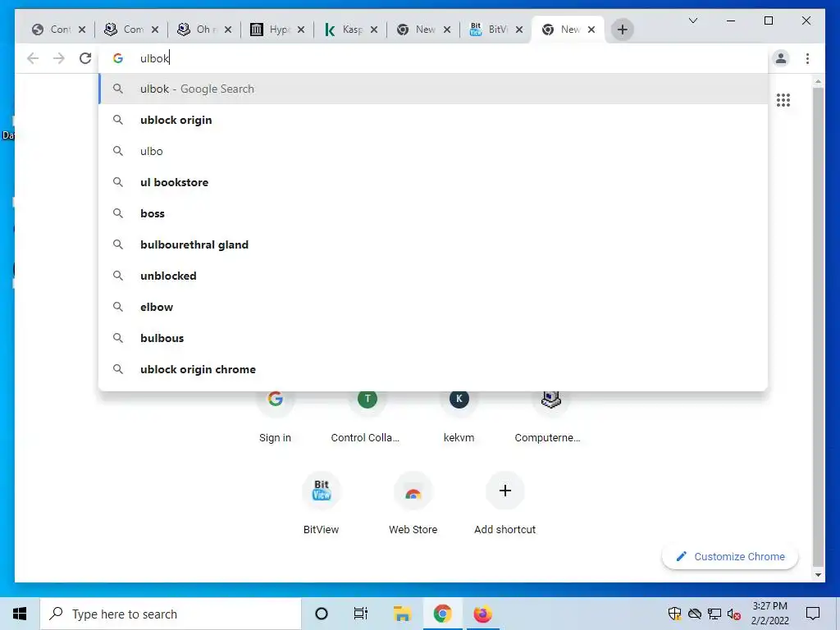The width and height of the screenshot is (840, 630).
Task: Close the Oh tab
Action: [x=228, y=30]
